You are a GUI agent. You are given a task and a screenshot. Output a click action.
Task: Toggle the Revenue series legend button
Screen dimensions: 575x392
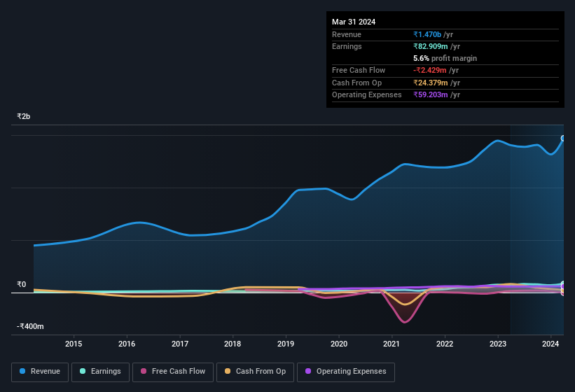coord(41,372)
